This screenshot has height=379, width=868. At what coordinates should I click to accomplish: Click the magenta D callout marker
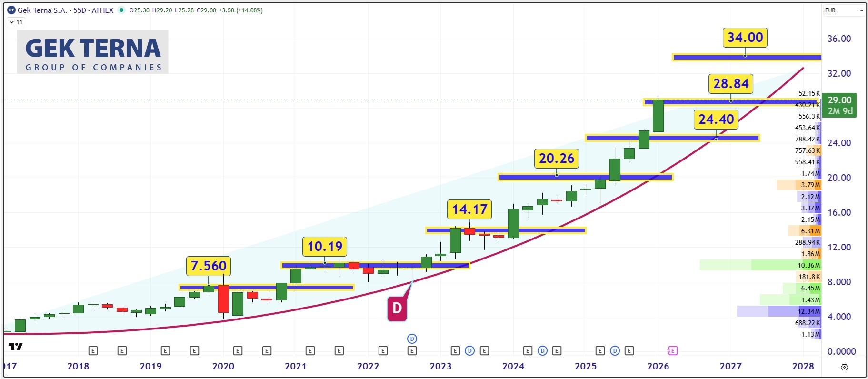[x=397, y=308]
